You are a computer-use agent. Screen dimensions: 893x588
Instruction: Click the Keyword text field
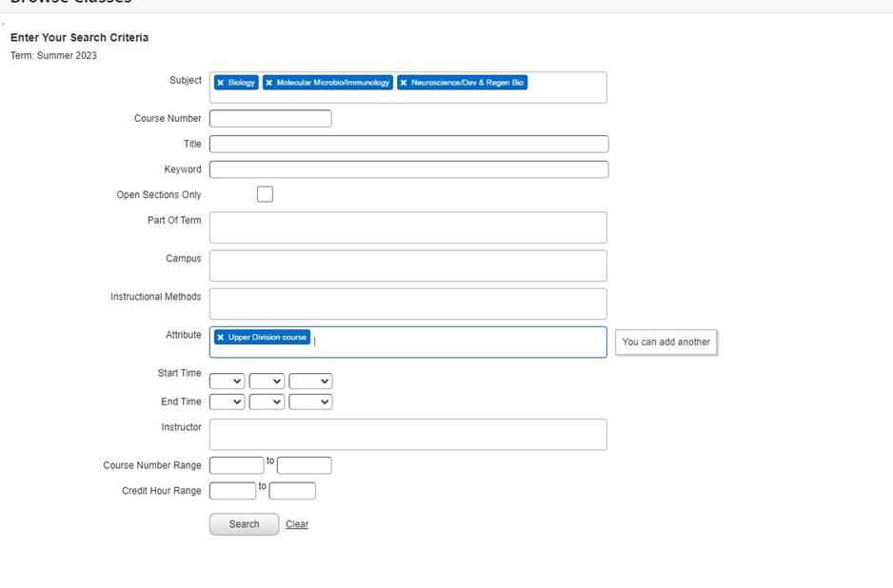point(408,169)
